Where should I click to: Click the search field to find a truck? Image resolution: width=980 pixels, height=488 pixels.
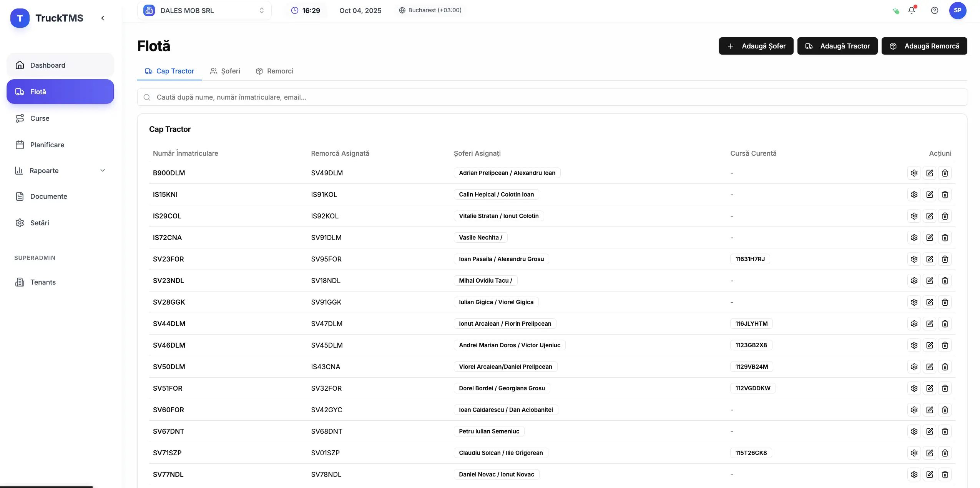pyautogui.click(x=461, y=97)
